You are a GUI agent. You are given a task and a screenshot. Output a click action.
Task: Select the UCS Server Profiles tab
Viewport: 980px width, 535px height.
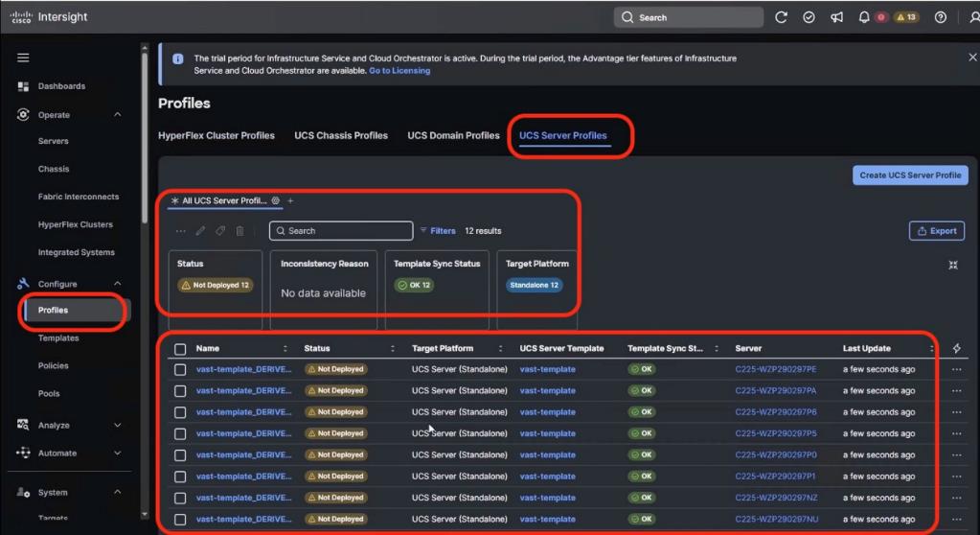tap(562, 136)
